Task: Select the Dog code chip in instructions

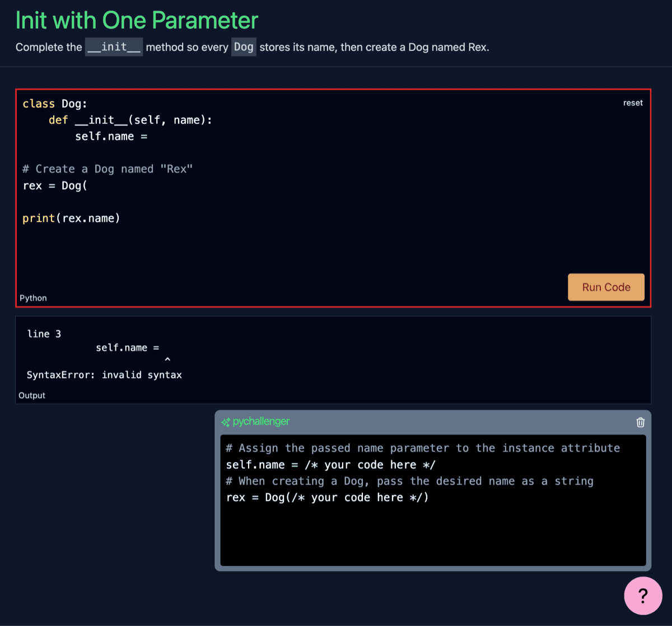Action: (x=244, y=47)
